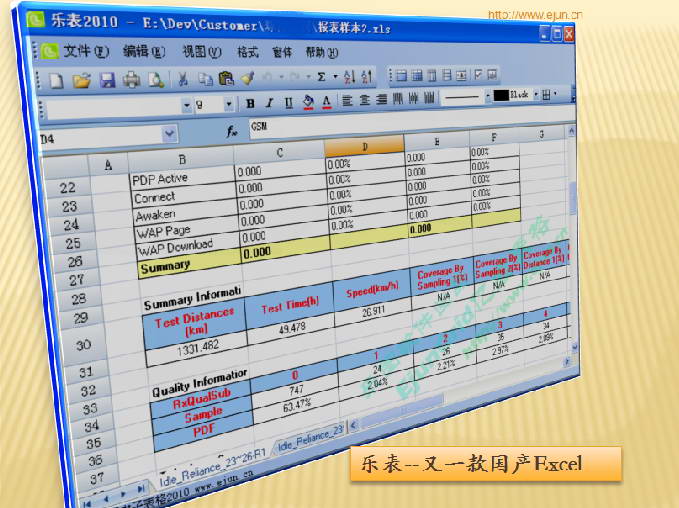Toggle bold formatting

point(250,104)
